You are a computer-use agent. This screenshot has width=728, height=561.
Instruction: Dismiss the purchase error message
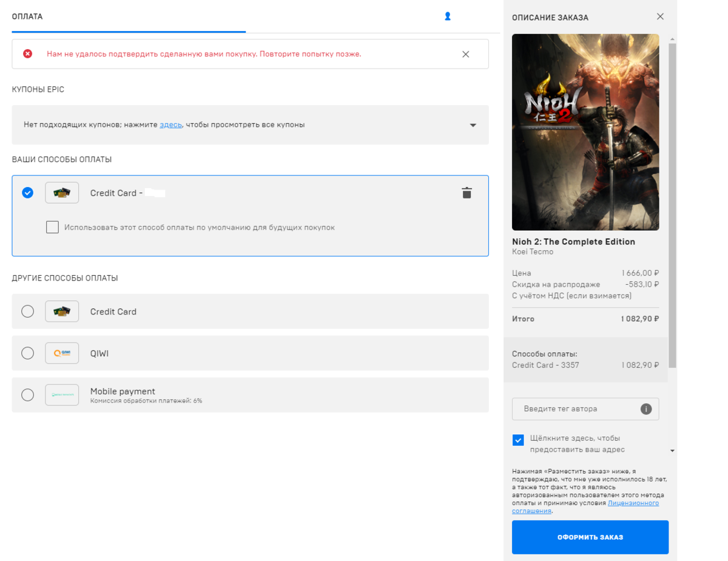[x=466, y=54]
